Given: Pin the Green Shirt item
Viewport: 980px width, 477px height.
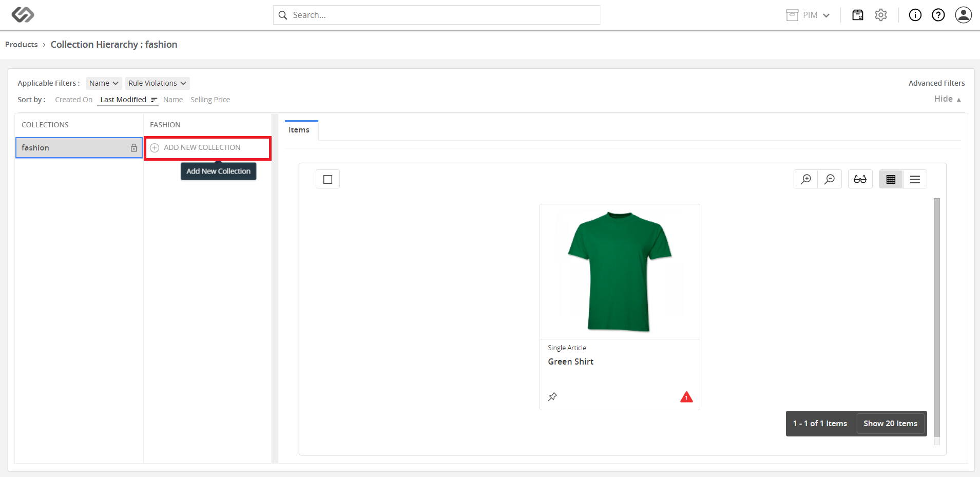Looking at the screenshot, I should [552, 396].
